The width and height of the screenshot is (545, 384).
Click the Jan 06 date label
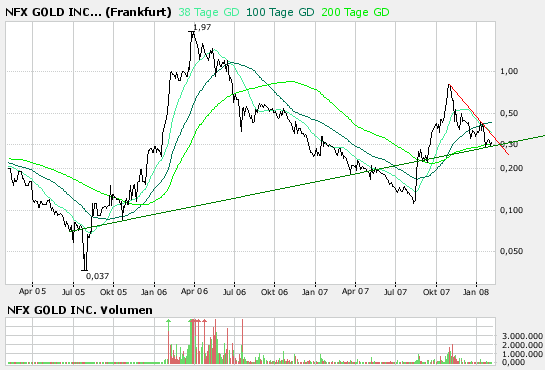click(x=154, y=292)
